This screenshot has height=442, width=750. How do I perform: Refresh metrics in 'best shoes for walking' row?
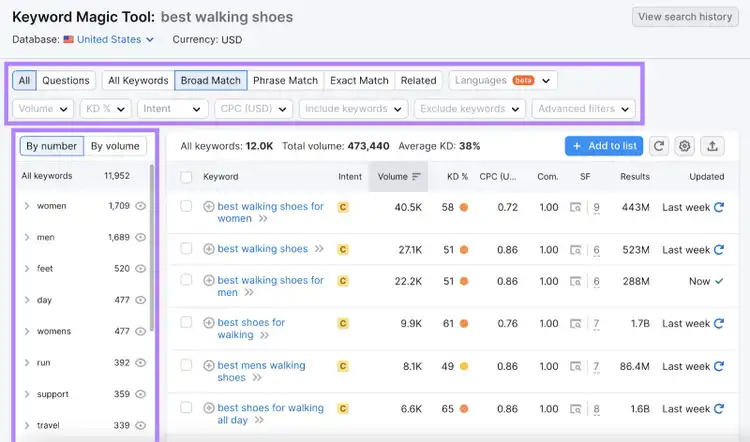718,324
